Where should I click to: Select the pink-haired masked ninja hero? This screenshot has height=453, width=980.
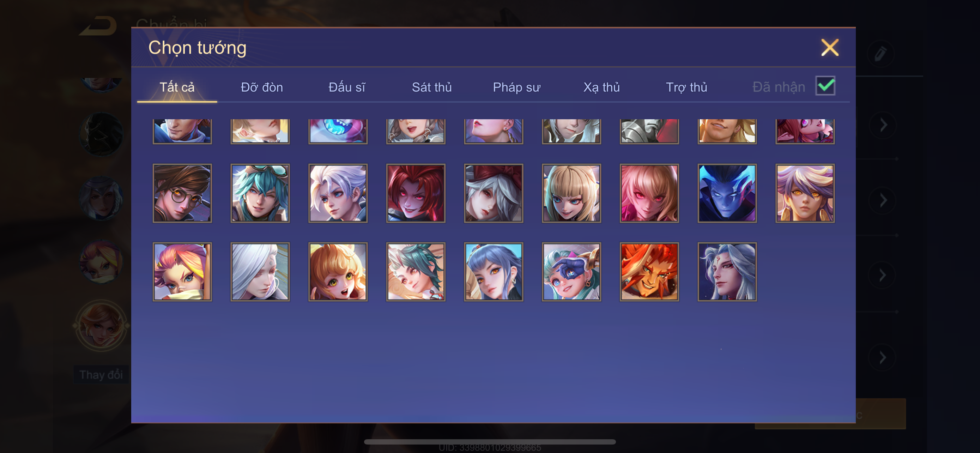[182, 272]
